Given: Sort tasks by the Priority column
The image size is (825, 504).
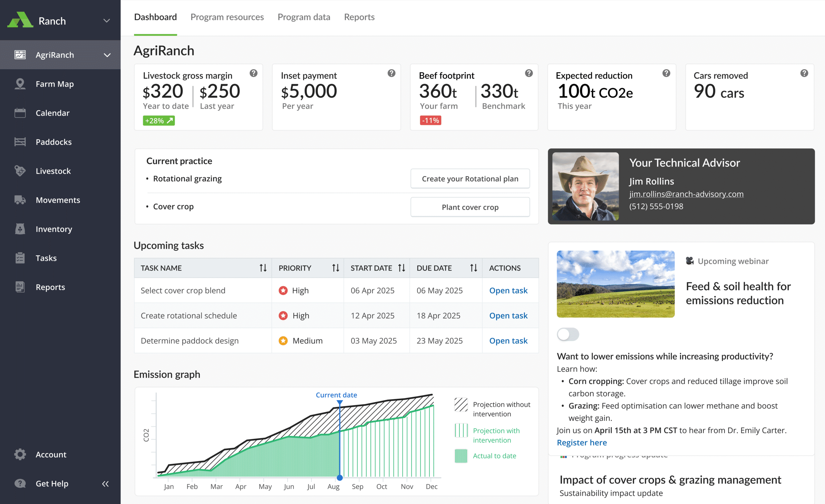Looking at the screenshot, I should coord(335,268).
